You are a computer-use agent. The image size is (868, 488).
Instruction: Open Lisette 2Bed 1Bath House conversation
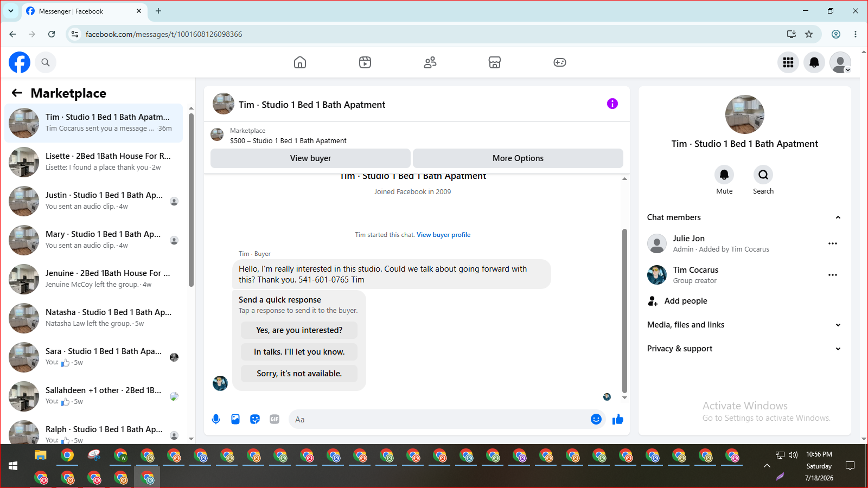pyautogui.click(x=94, y=162)
